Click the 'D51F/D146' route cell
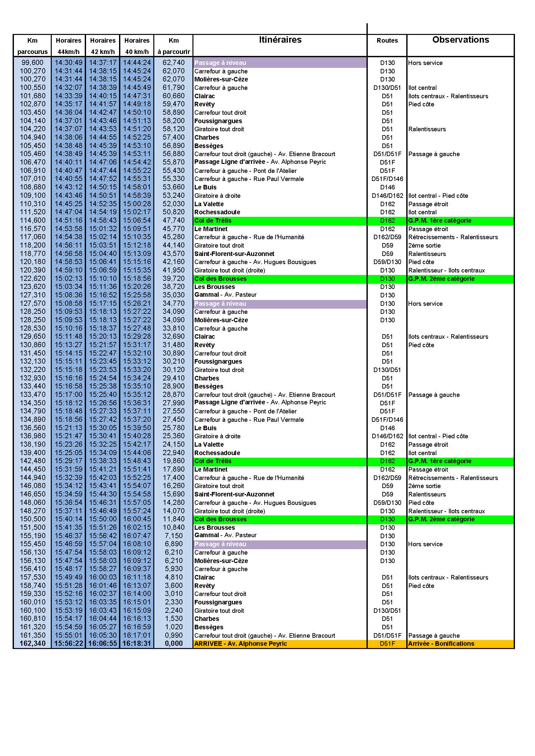The image size is (535, 756). click(x=387, y=179)
